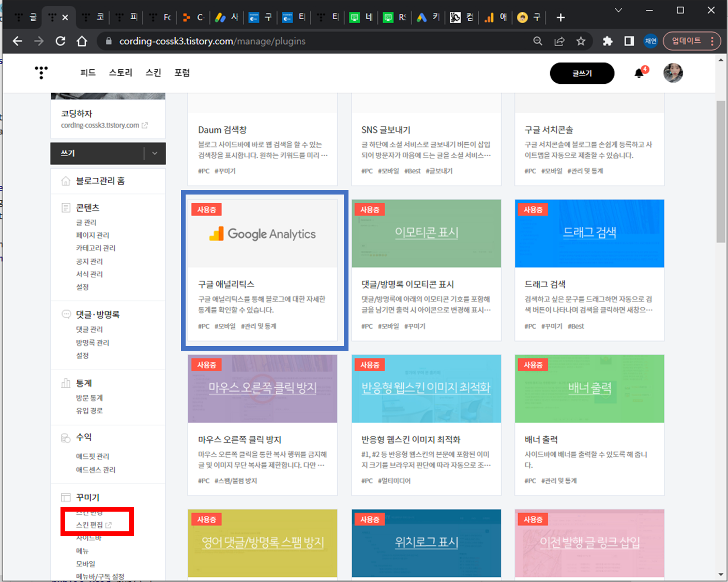Image resolution: width=728 pixels, height=582 pixels.
Task: Open 유입 경로 in sidebar
Action: coord(89,411)
